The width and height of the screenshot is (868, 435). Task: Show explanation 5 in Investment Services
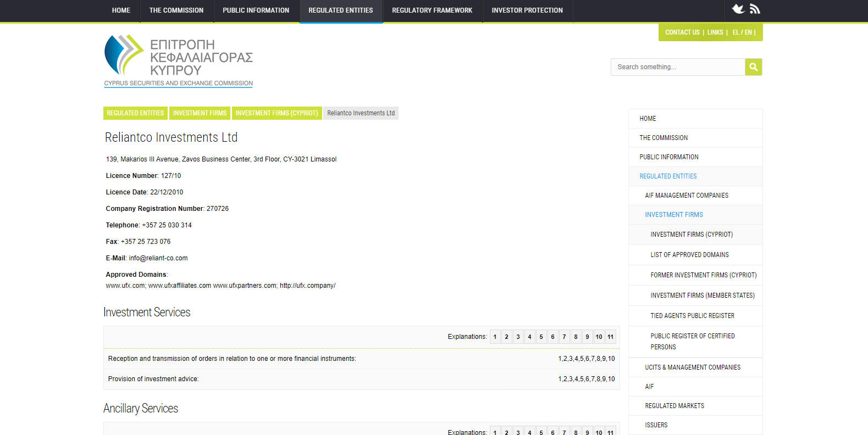[x=541, y=337]
